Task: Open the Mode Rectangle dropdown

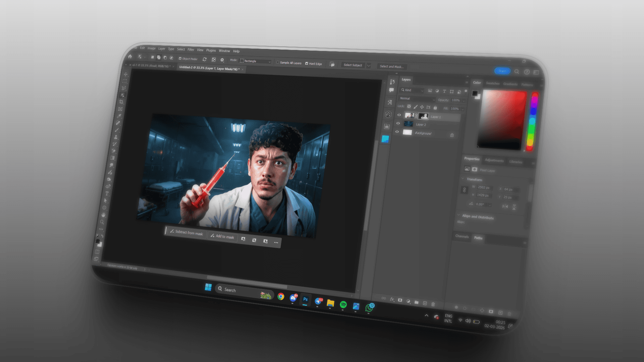Action: click(256, 61)
